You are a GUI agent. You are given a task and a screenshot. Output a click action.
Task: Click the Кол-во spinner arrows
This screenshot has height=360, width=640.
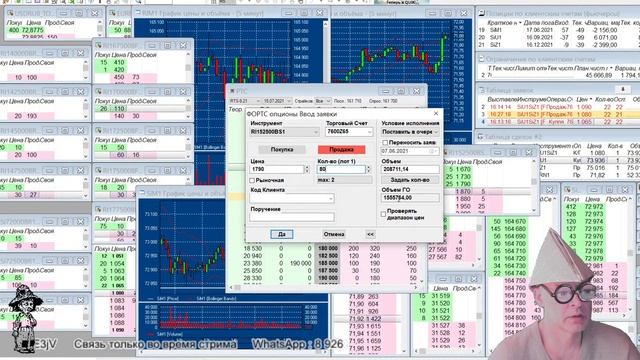pyautogui.click(x=368, y=169)
